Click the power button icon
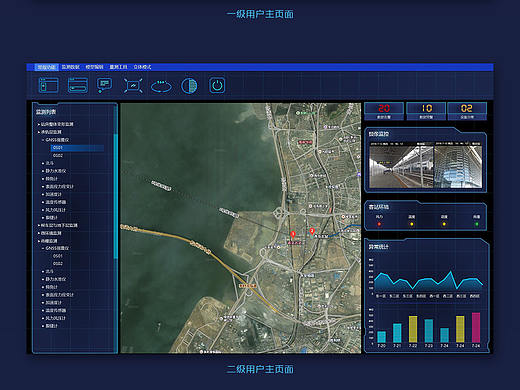 pyautogui.click(x=217, y=85)
